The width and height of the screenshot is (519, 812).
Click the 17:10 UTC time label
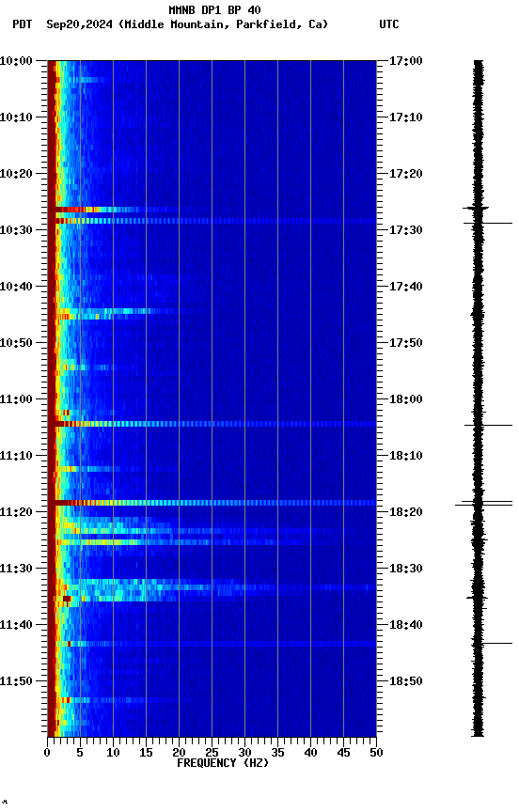[405, 117]
